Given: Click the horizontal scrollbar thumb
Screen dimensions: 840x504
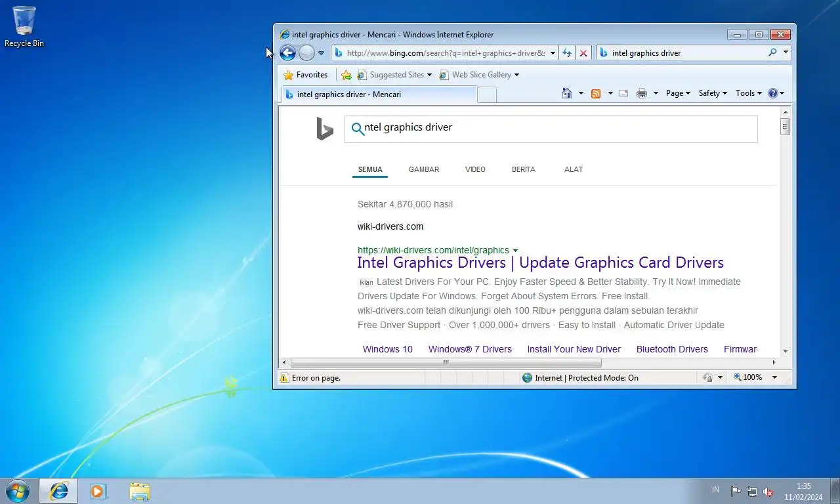Looking at the screenshot, I should tap(446, 362).
